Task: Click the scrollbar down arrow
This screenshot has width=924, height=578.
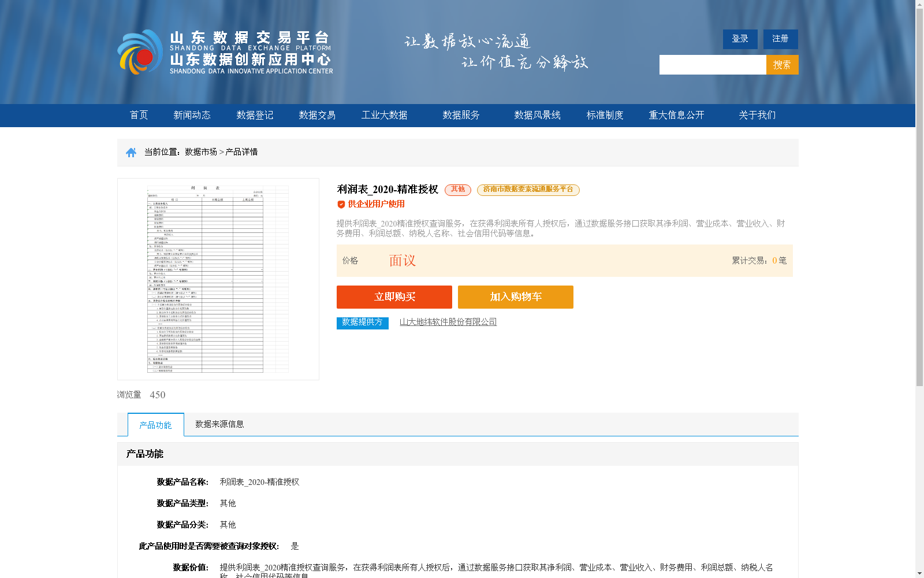Action: pyautogui.click(x=919, y=573)
